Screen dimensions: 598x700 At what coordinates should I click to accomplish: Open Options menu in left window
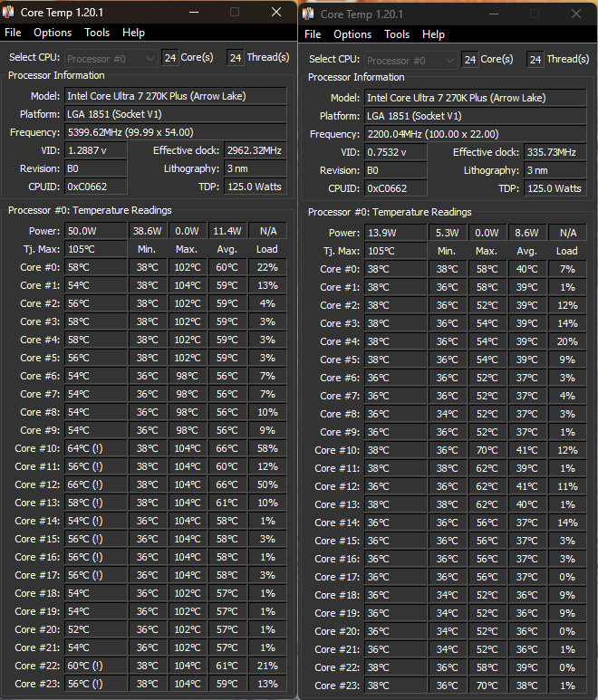pyautogui.click(x=53, y=33)
